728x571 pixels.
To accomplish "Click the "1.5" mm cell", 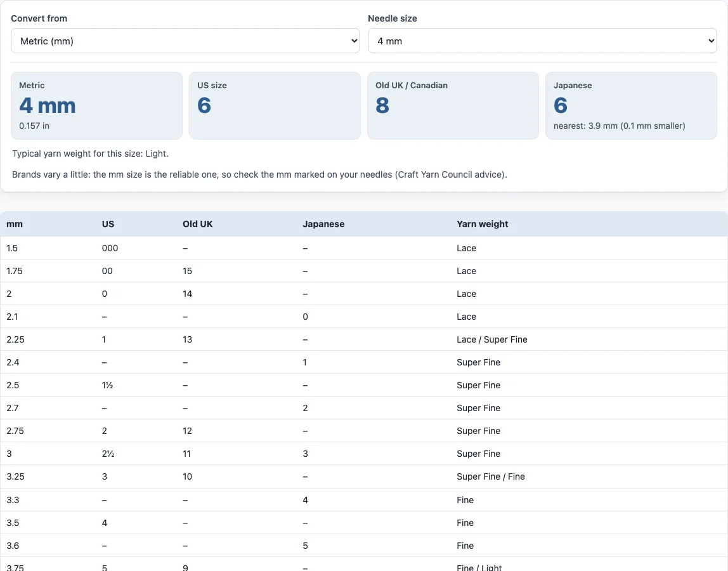I will pyautogui.click(x=12, y=248).
